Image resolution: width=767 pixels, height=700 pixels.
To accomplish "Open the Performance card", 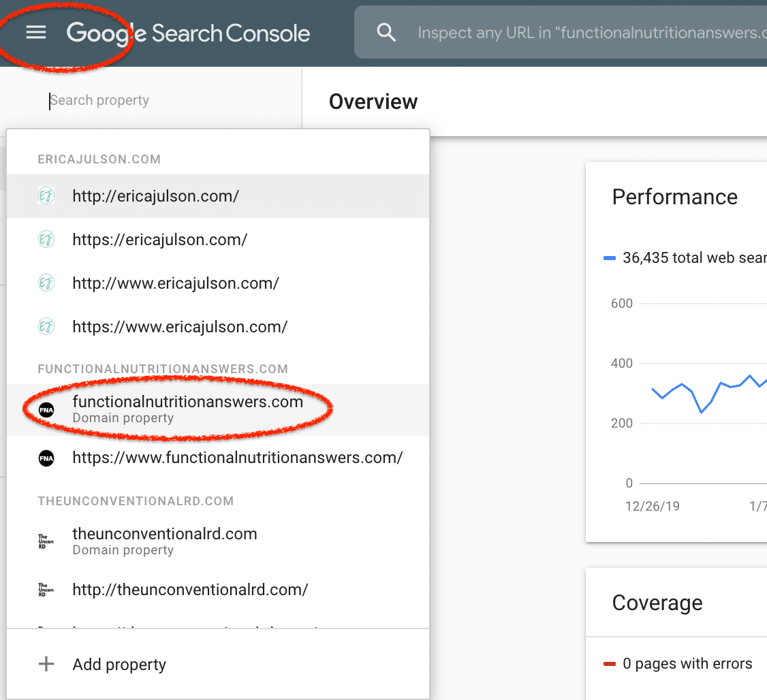I will 675,197.
